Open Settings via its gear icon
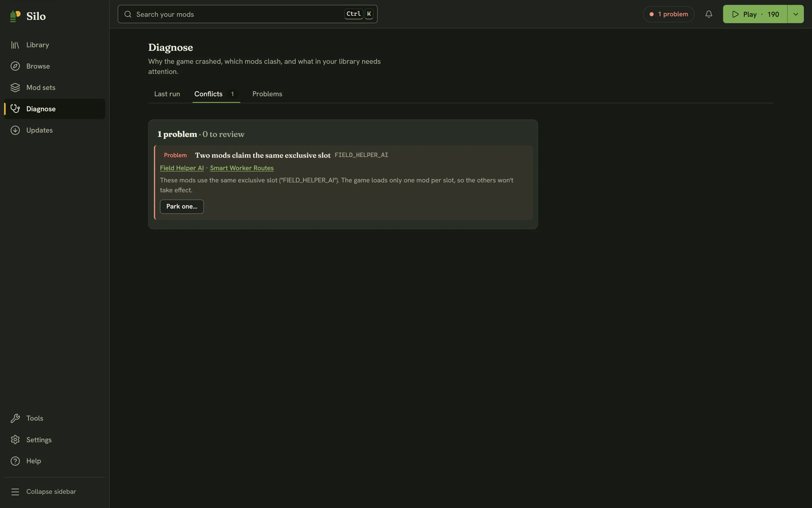The height and width of the screenshot is (508, 812). click(15, 440)
